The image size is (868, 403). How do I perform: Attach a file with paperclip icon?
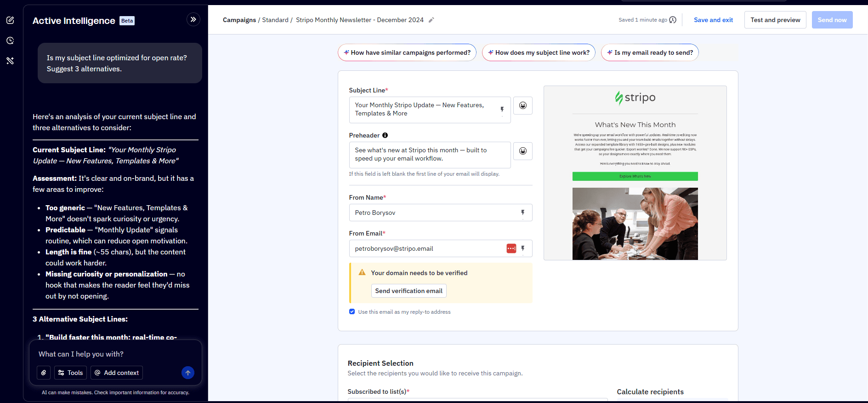[44, 373]
